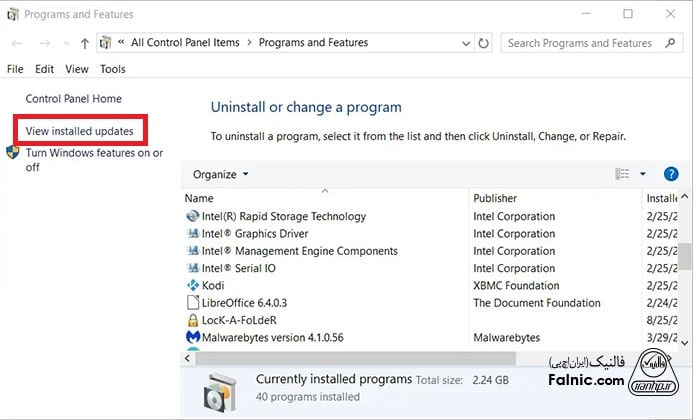Open the Tools menu
694x420 pixels.
pyautogui.click(x=113, y=69)
